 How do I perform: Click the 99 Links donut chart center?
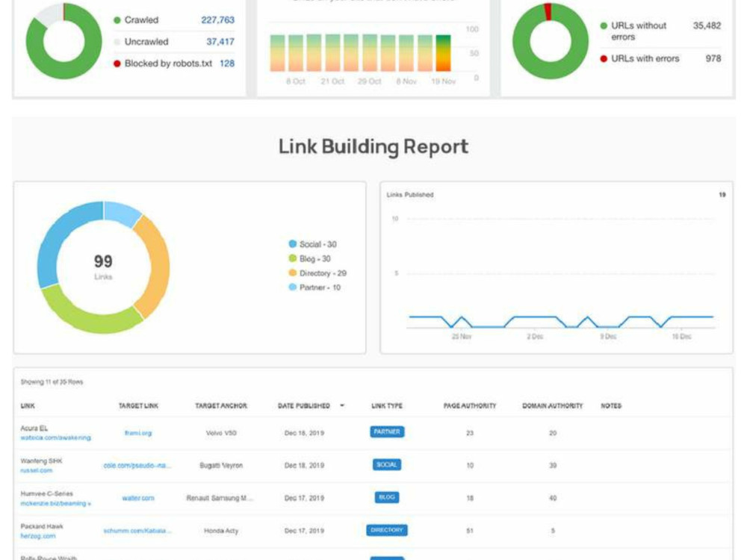pyautogui.click(x=103, y=267)
